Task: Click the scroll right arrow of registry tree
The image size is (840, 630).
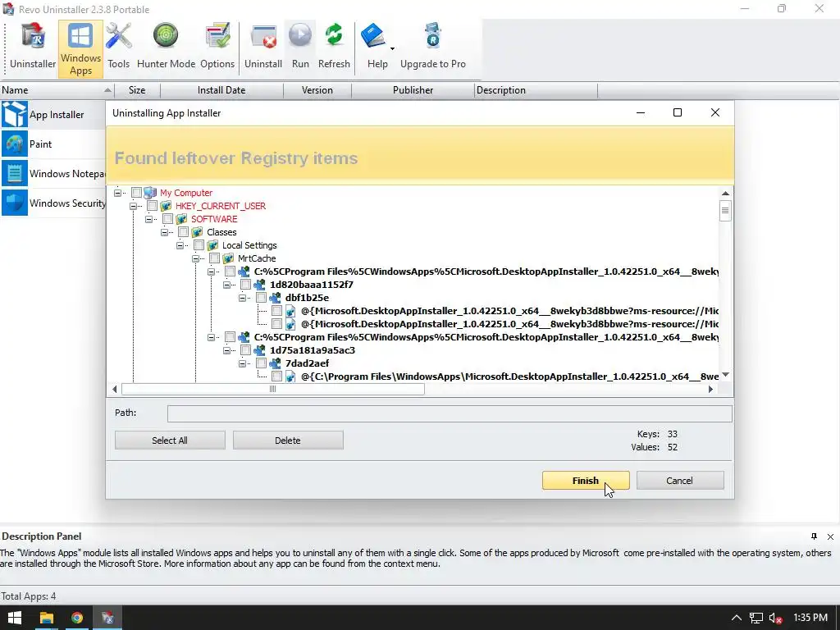Action: click(x=710, y=389)
